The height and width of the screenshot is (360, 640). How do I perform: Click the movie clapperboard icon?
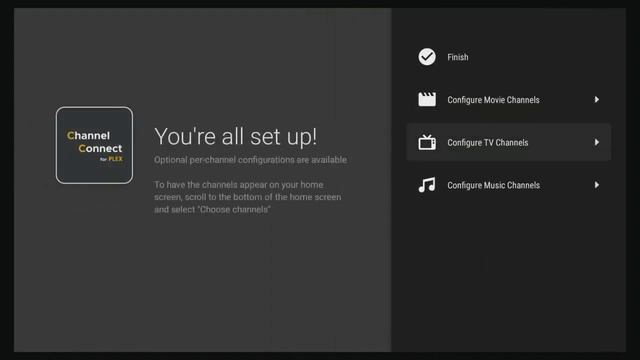pyautogui.click(x=427, y=100)
